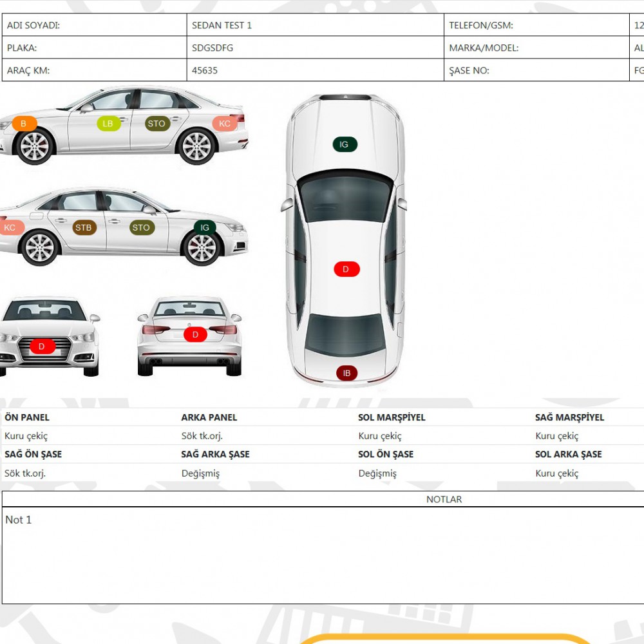Click the brown STB door badge

(84, 227)
